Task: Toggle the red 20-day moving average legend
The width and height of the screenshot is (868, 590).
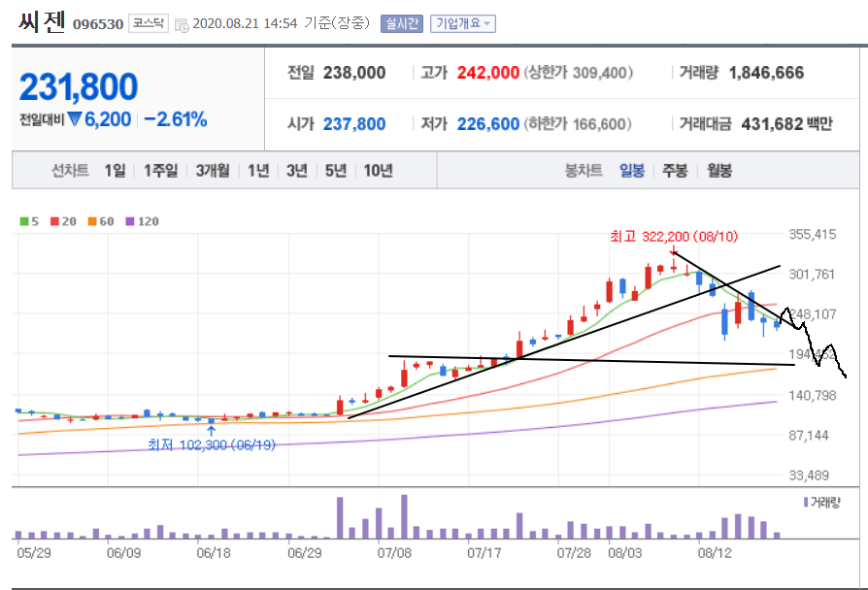Action: click(61, 221)
